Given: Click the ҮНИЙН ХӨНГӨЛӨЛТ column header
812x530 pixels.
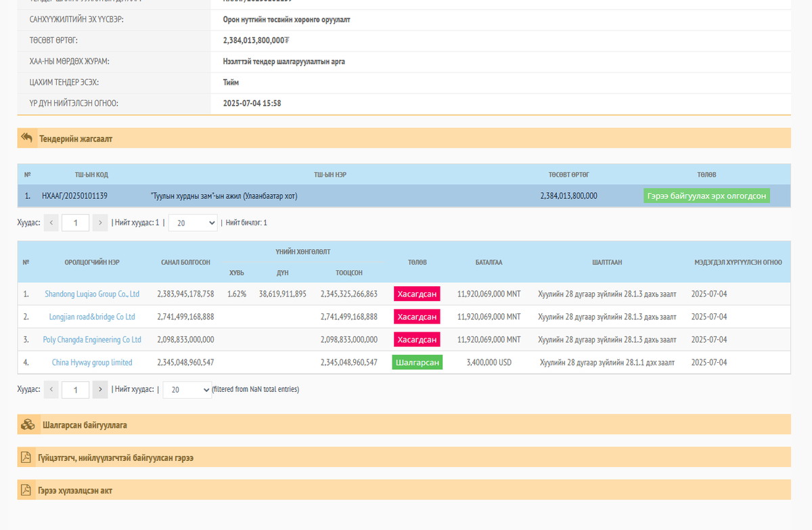Looking at the screenshot, I should point(302,251).
